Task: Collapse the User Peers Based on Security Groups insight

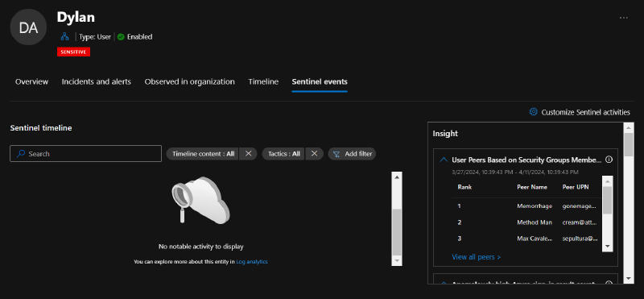Action: pos(444,160)
